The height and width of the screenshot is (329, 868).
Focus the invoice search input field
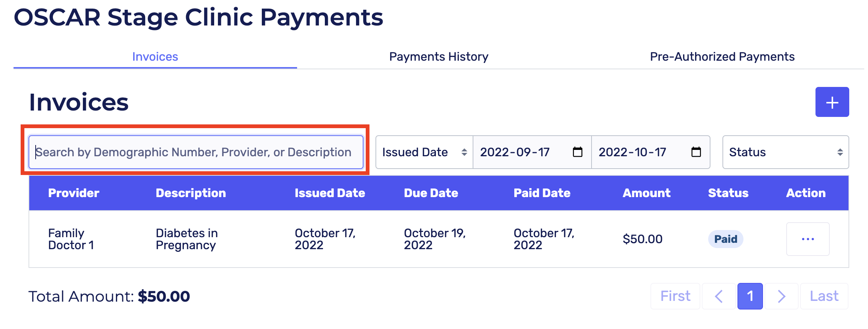coord(196,152)
